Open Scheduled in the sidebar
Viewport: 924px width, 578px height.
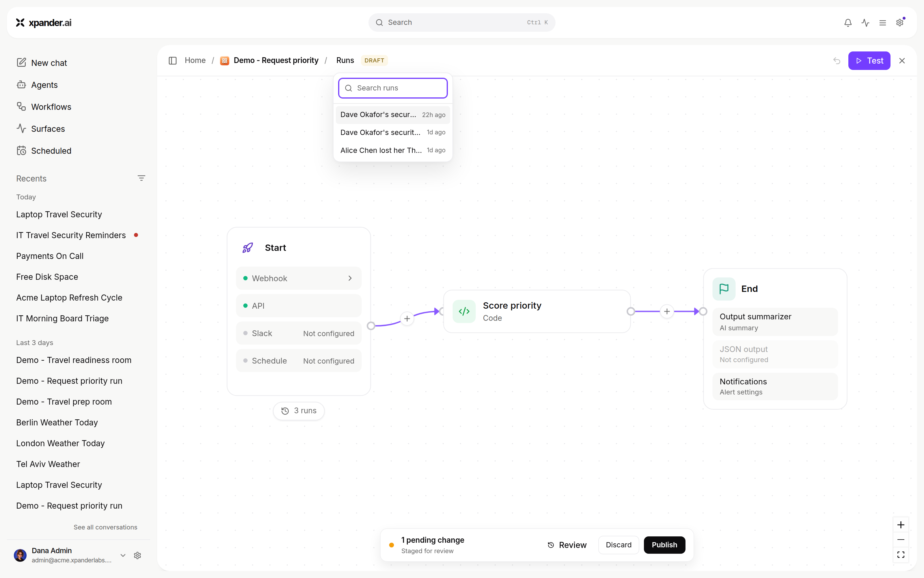(44, 151)
